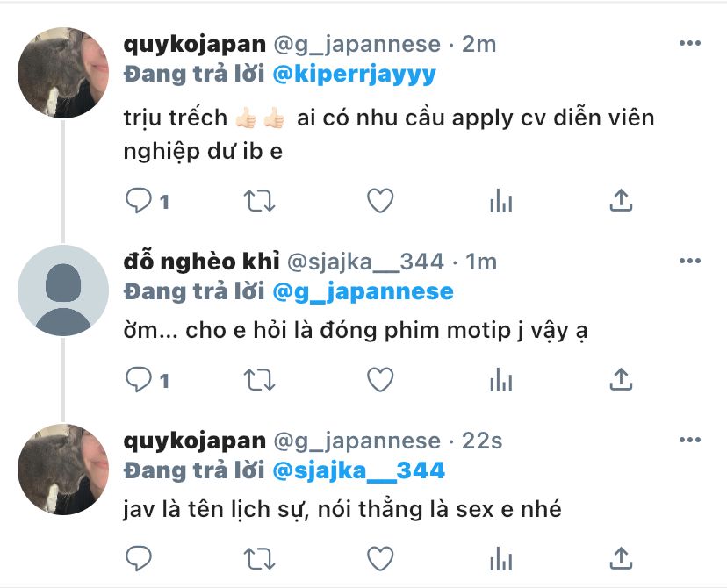The width and height of the screenshot is (727, 588).
Task: Like the first tweet about apply cv
Action: 380,201
